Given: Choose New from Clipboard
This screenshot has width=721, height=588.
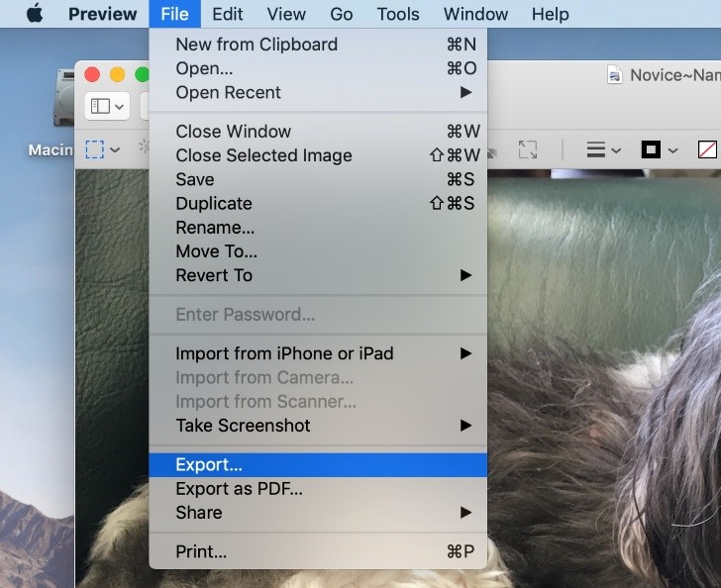Looking at the screenshot, I should 318,45.
